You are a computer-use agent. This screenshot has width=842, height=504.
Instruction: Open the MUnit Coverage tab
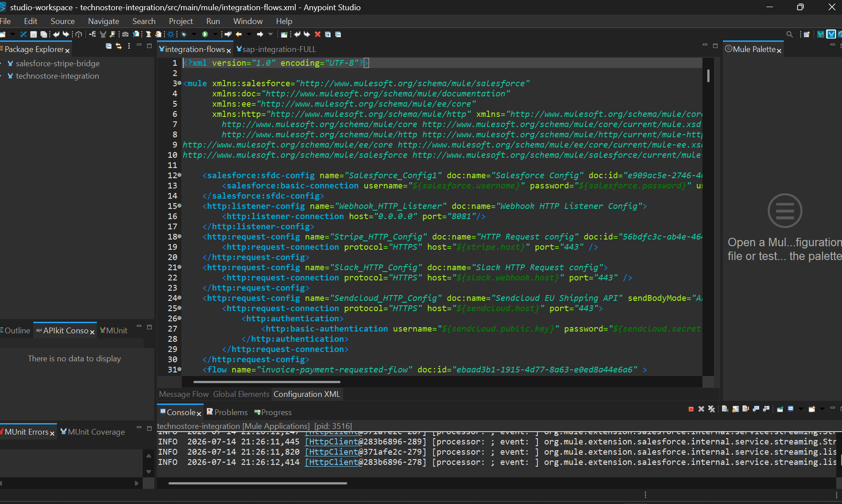pyautogui.click(x=92, y=432)
